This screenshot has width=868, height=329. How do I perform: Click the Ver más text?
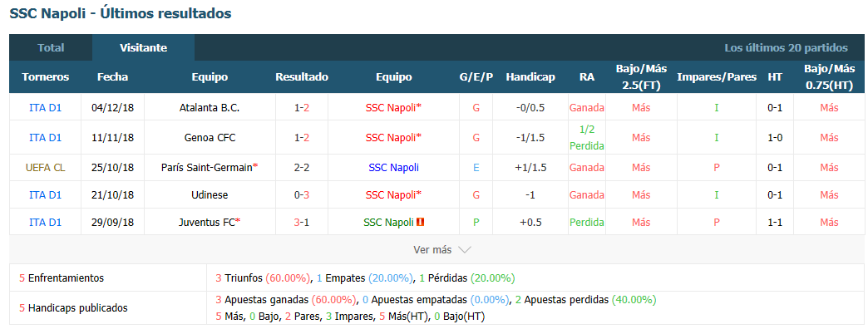(432, 250)
